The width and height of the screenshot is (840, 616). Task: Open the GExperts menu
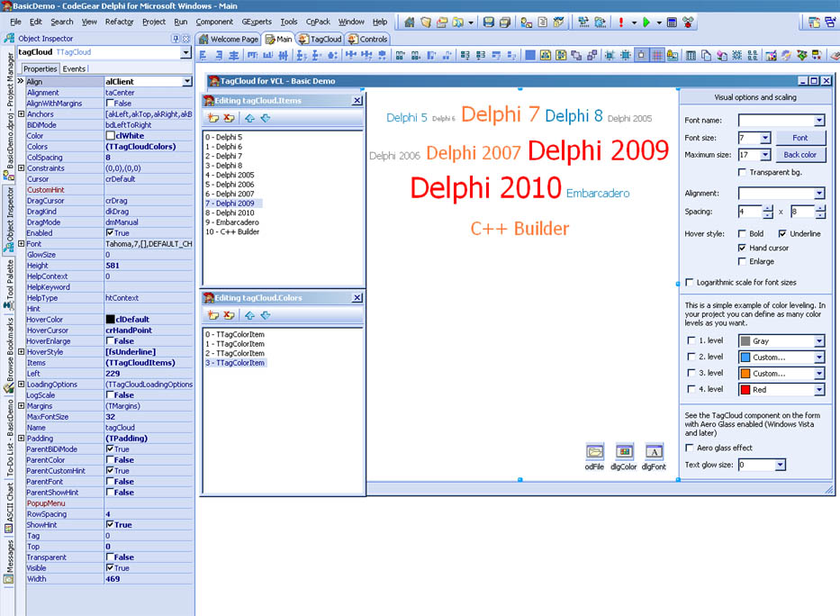257,22
